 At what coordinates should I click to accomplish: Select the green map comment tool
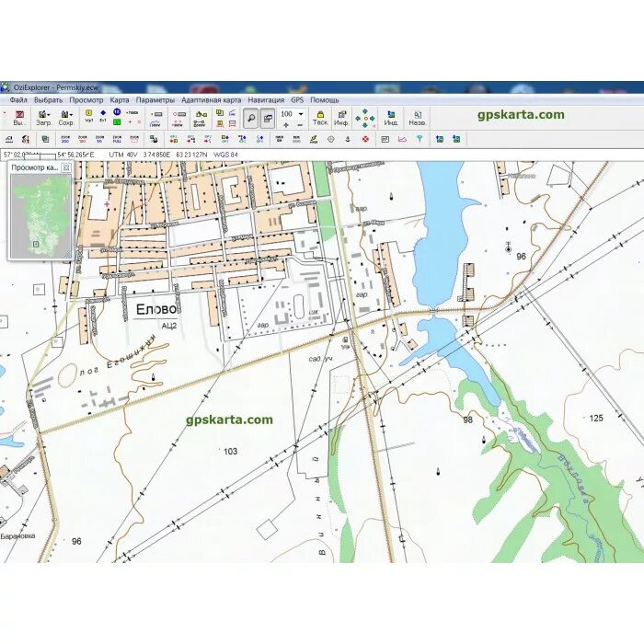[117, 122]
